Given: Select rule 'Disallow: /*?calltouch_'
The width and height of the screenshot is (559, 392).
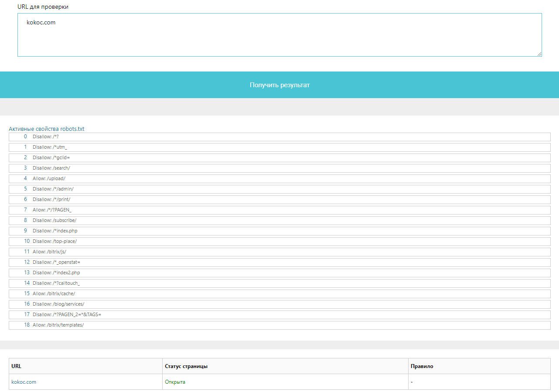Looking at the screenshot, I should (279, 283).
